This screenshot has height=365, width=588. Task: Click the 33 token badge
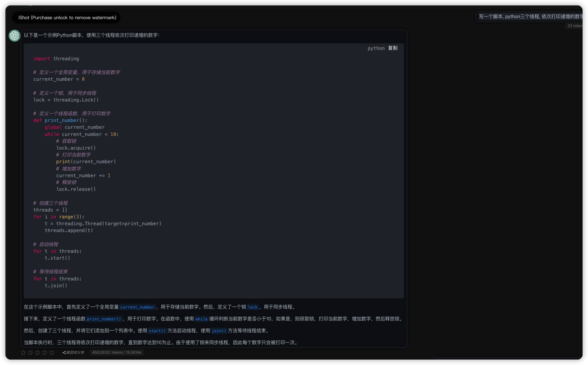(x=575, y=26)
